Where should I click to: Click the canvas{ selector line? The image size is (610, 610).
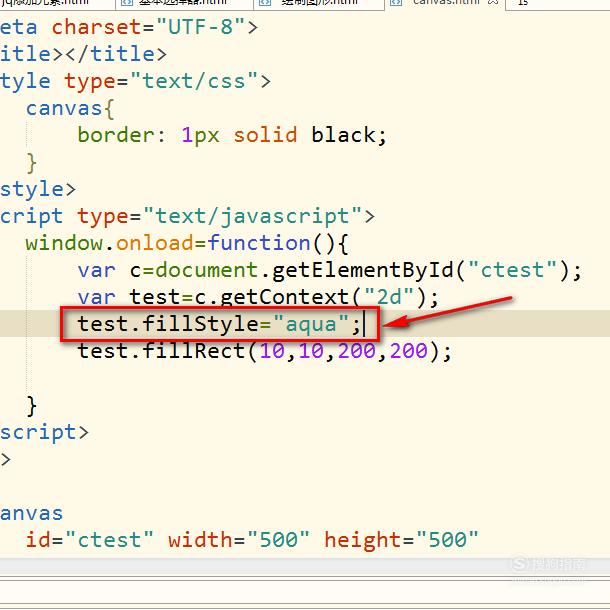70,108
